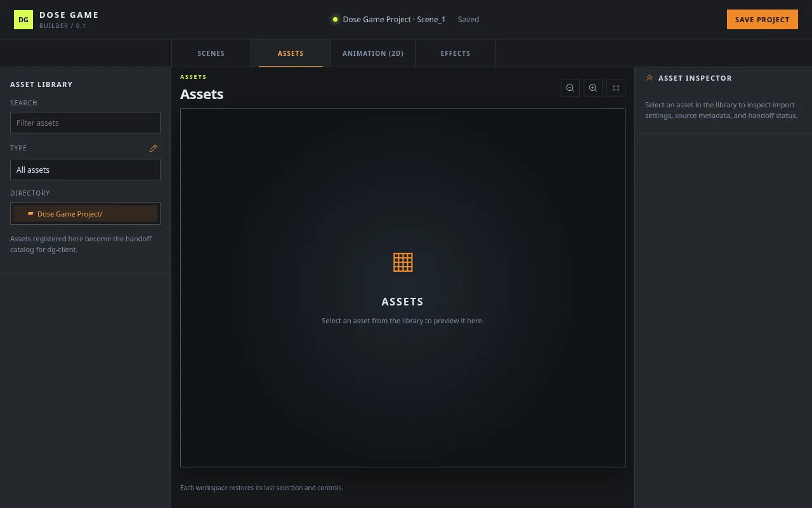
Task: Click the green project status dot
Action: pyautogui.click(x=335, y=20)
